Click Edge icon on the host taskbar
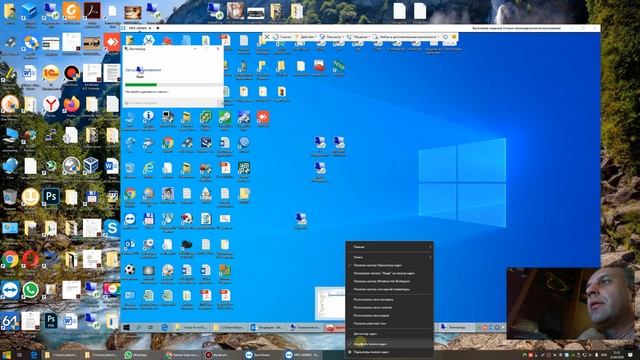640x360 pixels. (x=34, y=355)
